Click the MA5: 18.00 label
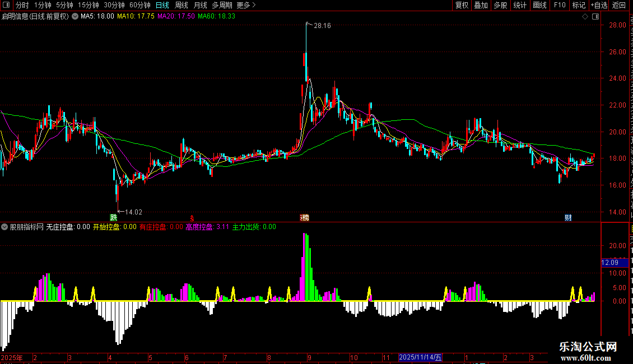Viewport: 633px width, 364px height. click(97, 16)
